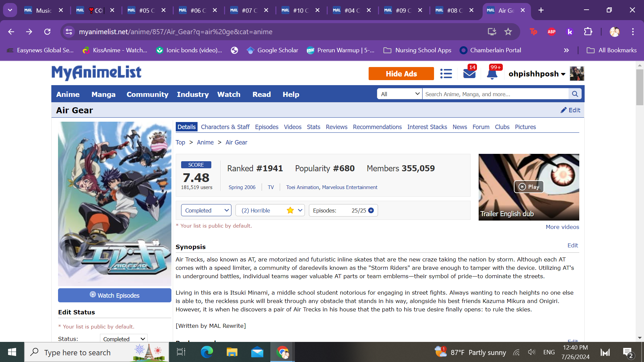
Task: Open the Toei Animation studio link
Action: click(302, 187)
